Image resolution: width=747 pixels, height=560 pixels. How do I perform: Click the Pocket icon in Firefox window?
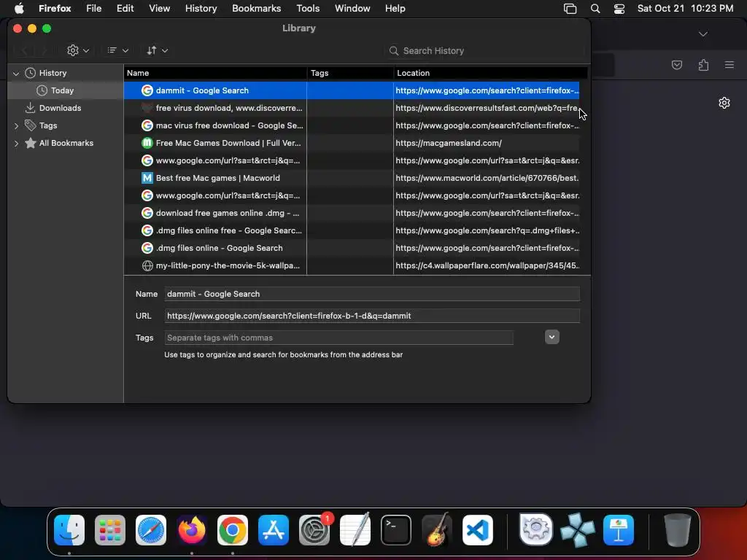(676, 65)
